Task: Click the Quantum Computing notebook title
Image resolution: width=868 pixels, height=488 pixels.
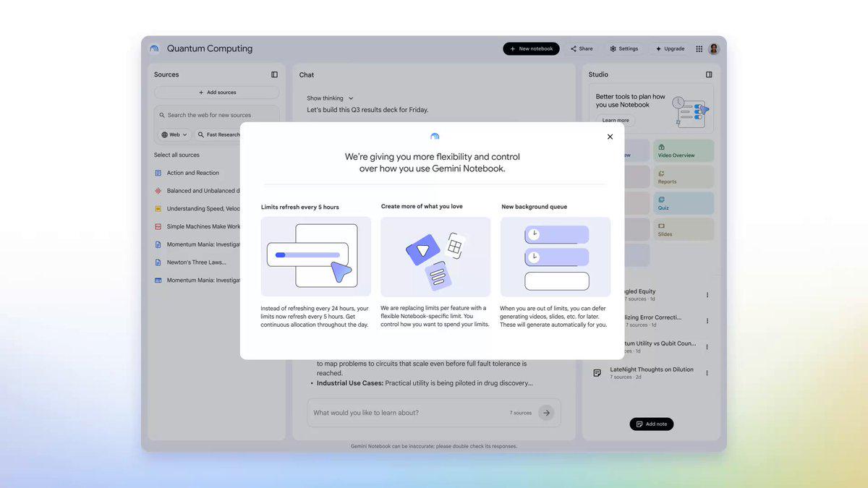Action: (210, 48)
